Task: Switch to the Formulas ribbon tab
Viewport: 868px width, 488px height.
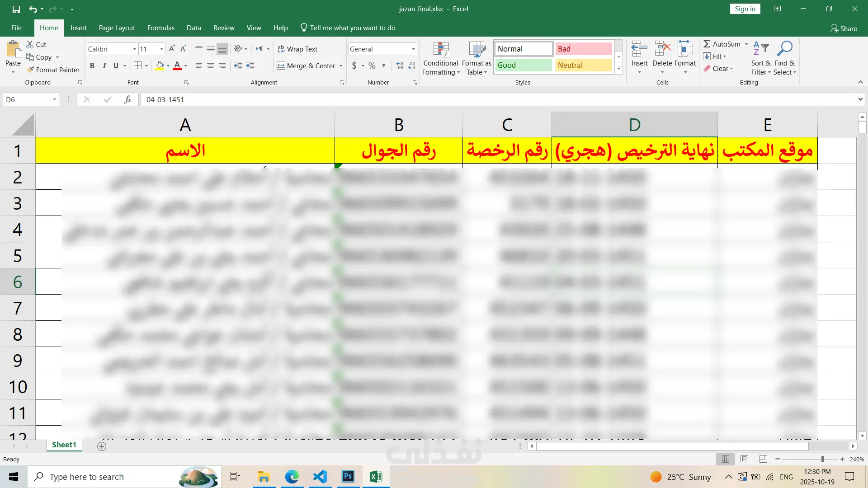Action: coord(160,28)
